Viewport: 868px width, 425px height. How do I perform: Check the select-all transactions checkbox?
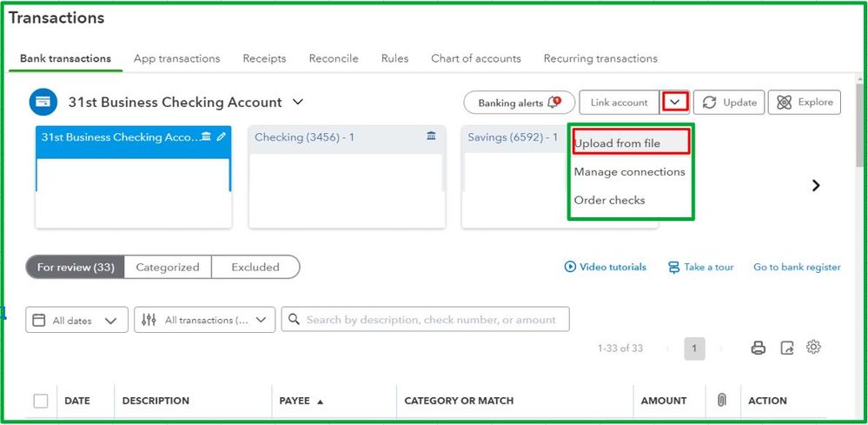coord(41,401)
